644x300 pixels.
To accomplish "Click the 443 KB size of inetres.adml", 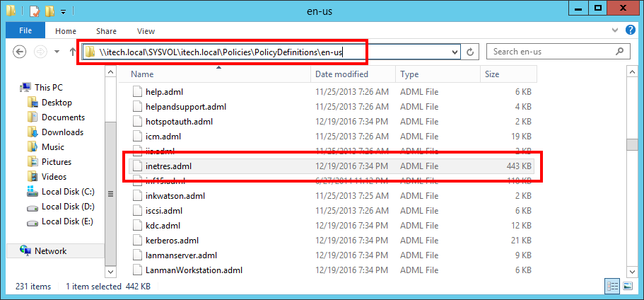I will 519,166.
